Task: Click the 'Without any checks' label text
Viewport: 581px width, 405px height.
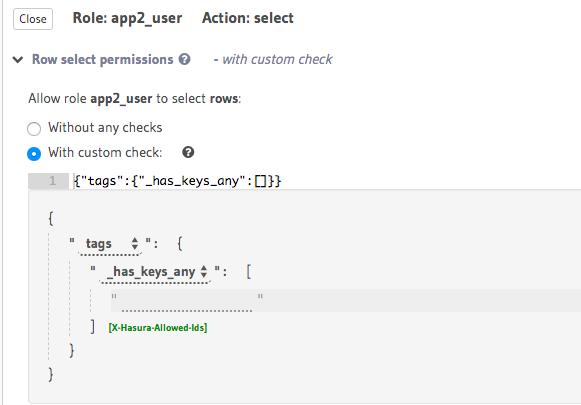Action: (x=105, y=127)
